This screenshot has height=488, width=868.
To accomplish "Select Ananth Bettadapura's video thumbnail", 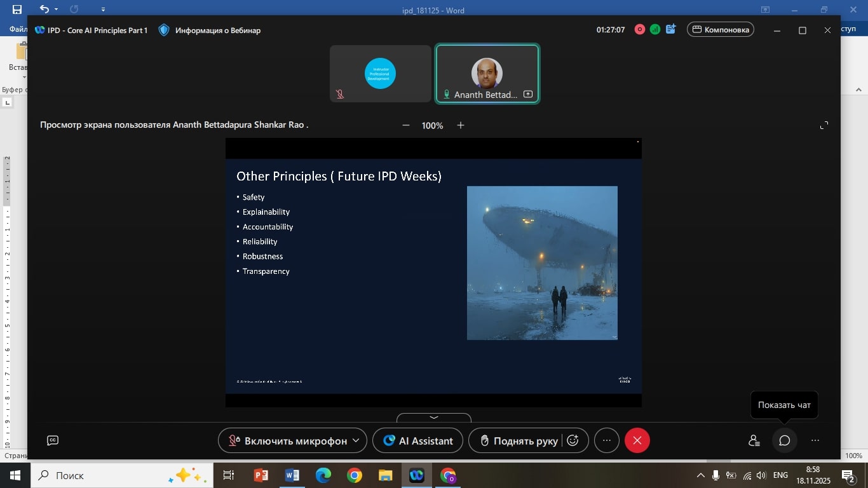I will (487, 74).
